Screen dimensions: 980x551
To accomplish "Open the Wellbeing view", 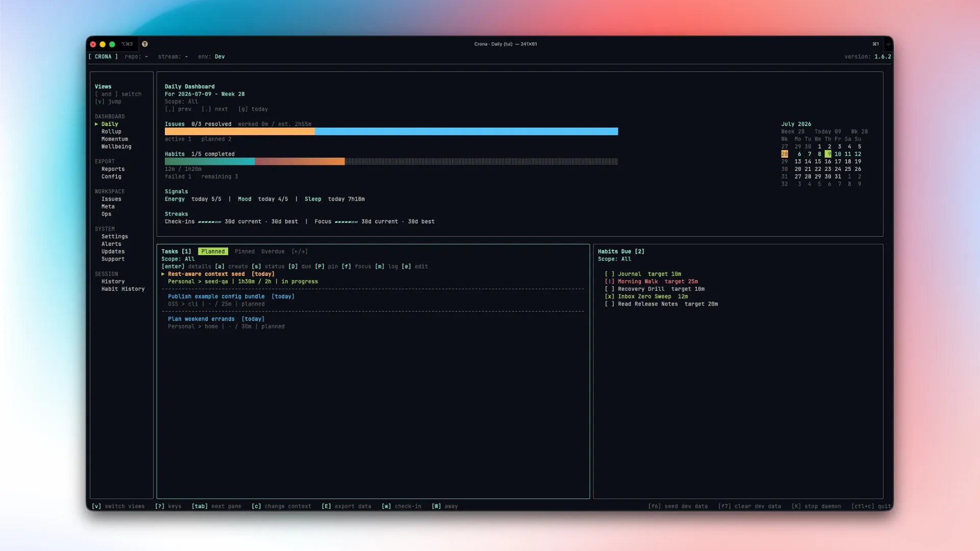I will tap(116, 146).
